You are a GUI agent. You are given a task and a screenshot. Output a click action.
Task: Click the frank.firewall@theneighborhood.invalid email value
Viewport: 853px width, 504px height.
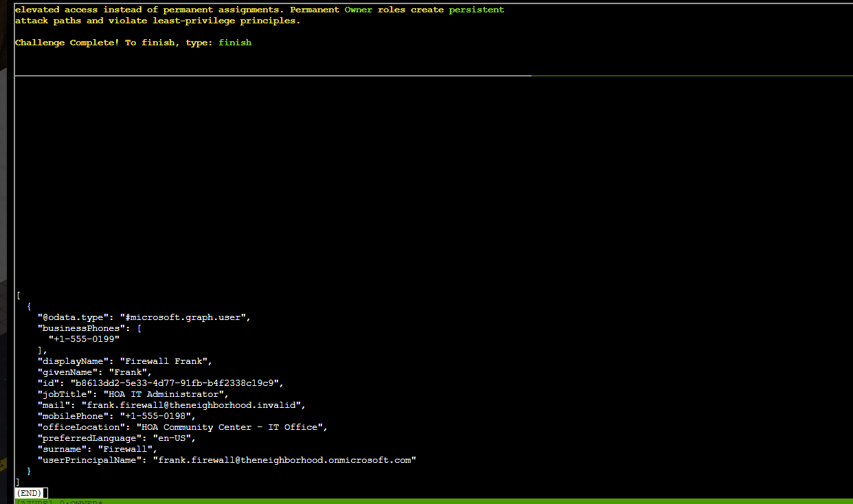[191, 405]
